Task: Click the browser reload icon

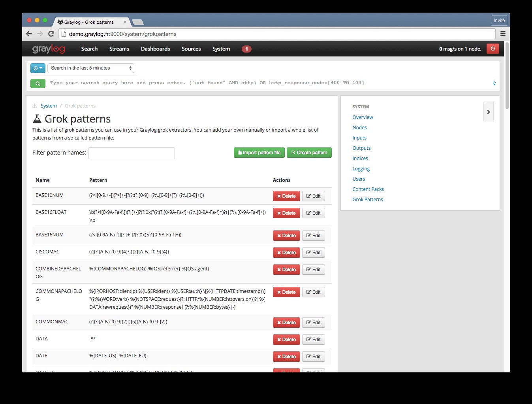Action: click(x=51, y=34)
